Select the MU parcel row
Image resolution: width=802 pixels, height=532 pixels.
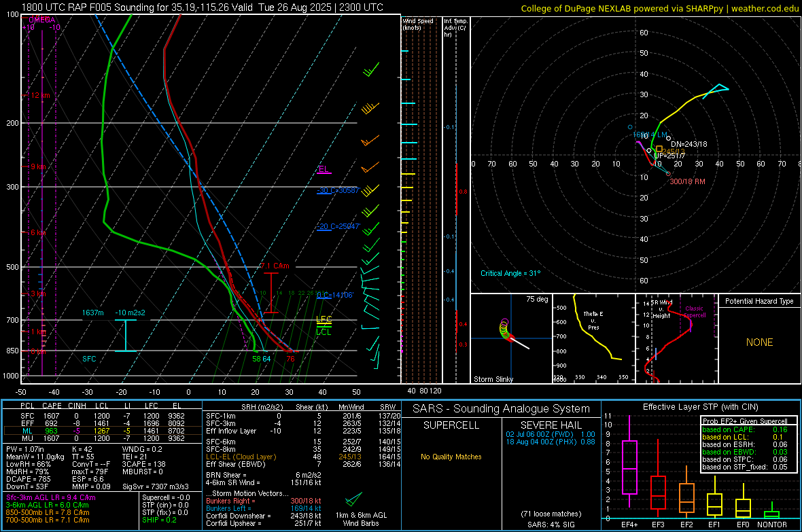103,438
